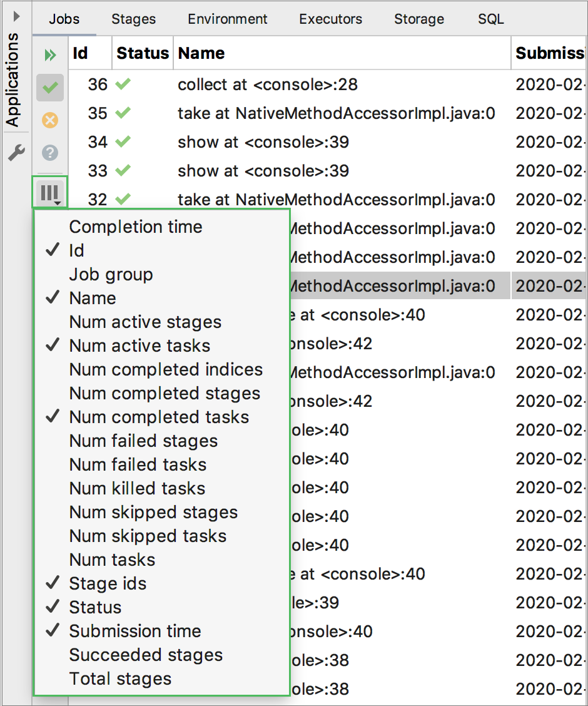Screen dimensions: 588x706
Task: Click the orange X failed-jobs filter icon
Action: pyautogui.click(x=49, y=120)
